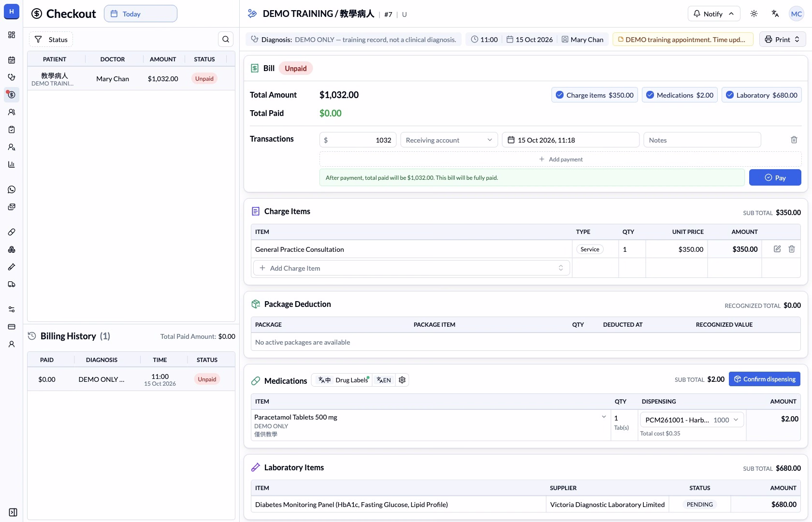The width and height of the screenshot is (812, 522).
Task: Open the stacked boxes inventory icon
Action: click(x=12, y=249)
